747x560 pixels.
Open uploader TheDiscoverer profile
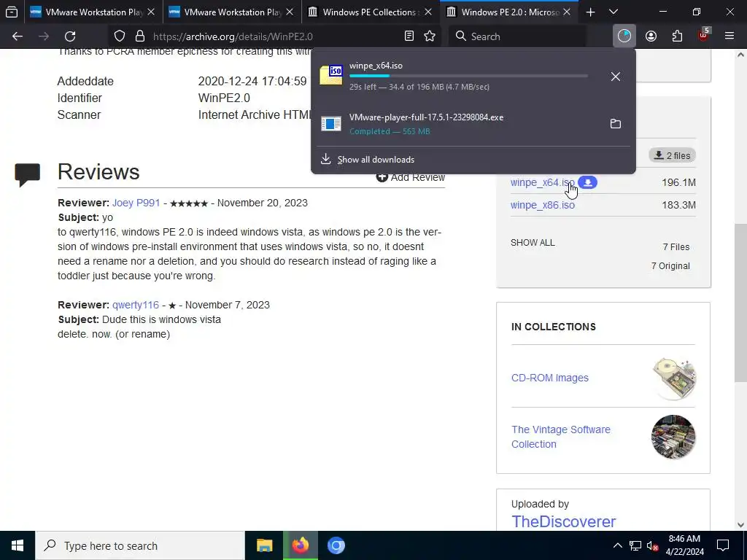[564, 521]
